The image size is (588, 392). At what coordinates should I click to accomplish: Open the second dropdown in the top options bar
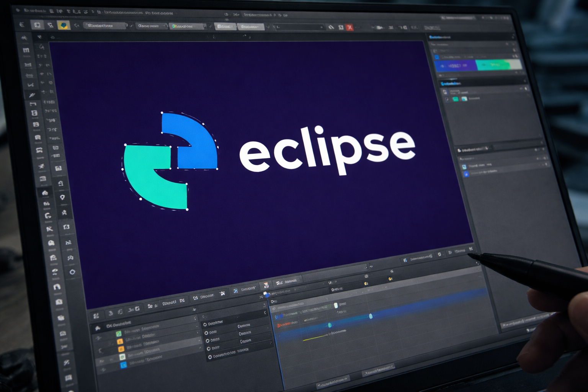coord(152,26)
